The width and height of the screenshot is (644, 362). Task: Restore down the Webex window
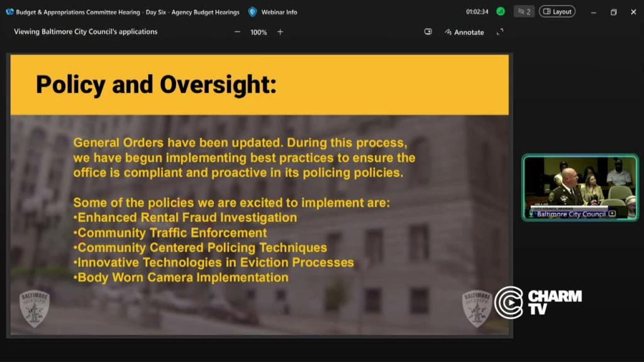[614, 13]
